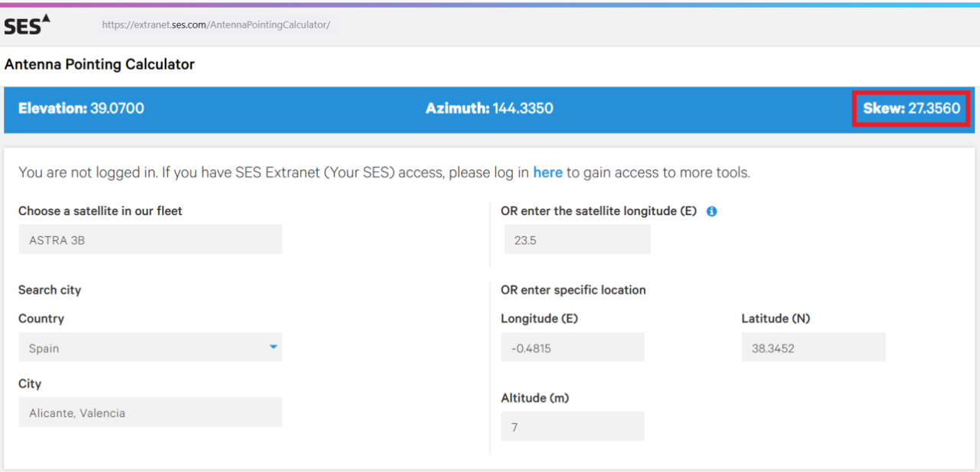Click the 'Search city' label
980x472 pixels.
pyautogui.click(x=50, y=290)
